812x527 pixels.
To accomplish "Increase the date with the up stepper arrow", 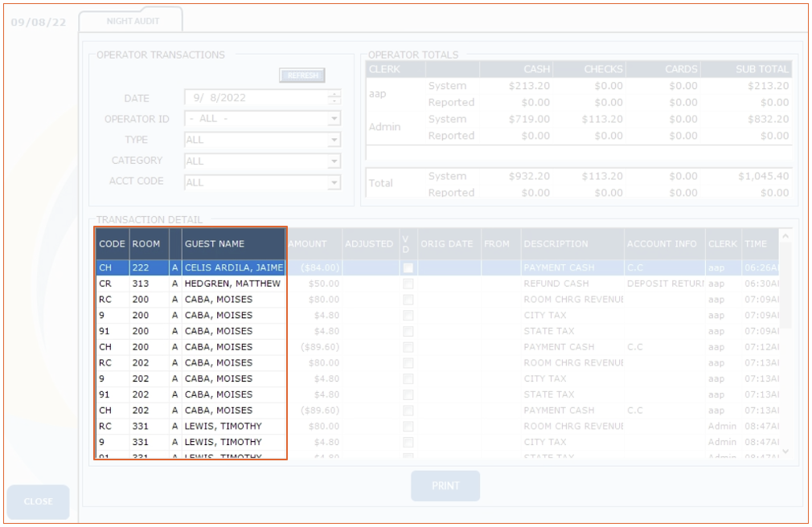I will coord(334,94).
